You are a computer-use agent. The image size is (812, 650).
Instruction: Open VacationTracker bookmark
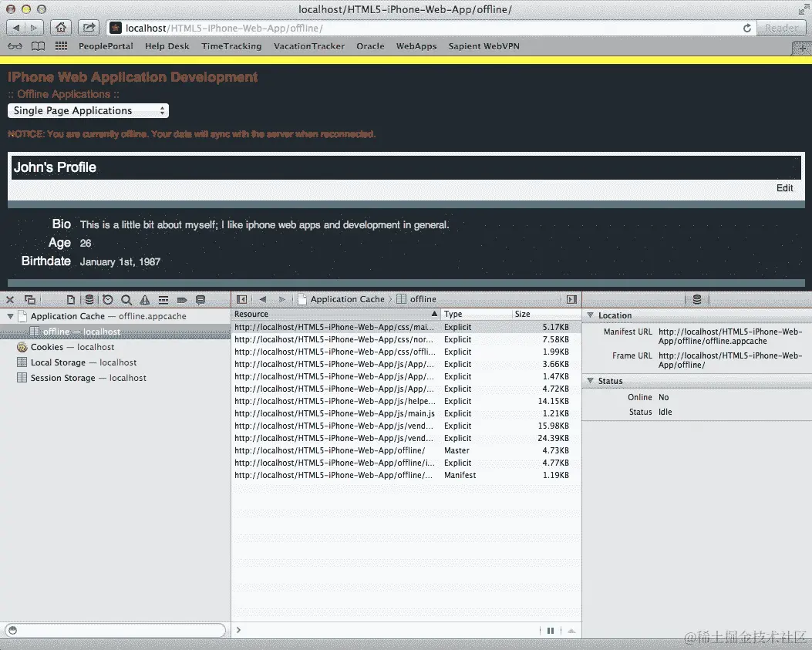[x=309, y=46]
